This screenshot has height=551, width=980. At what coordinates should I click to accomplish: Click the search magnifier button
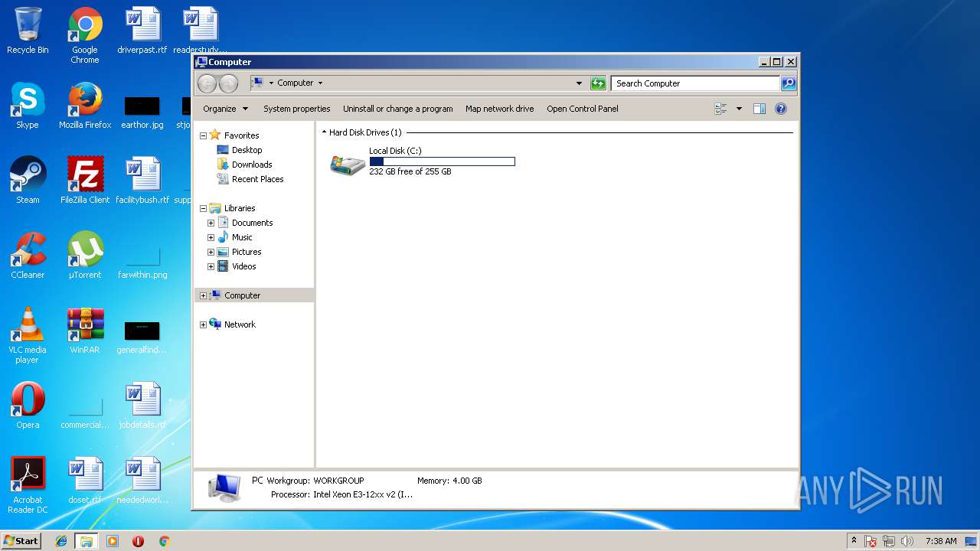(789, 83)
